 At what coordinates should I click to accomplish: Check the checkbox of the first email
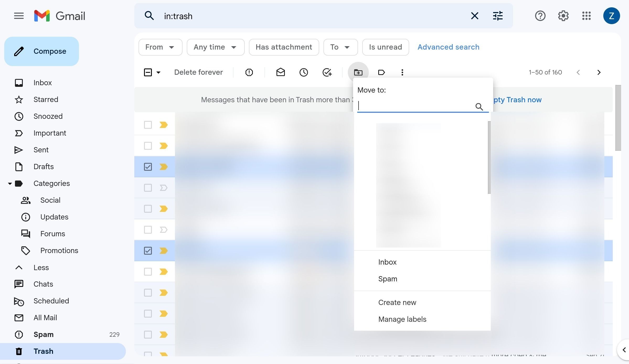point(148,125)
